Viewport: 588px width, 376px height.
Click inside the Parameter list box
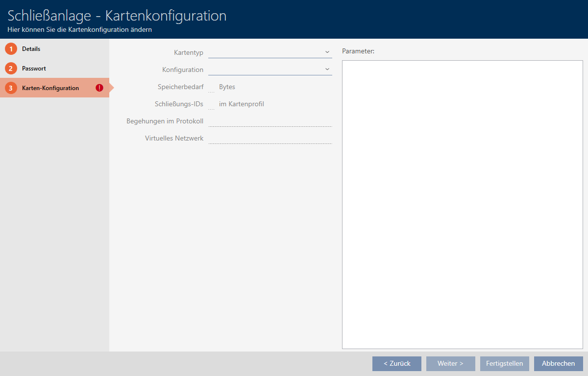462,204
